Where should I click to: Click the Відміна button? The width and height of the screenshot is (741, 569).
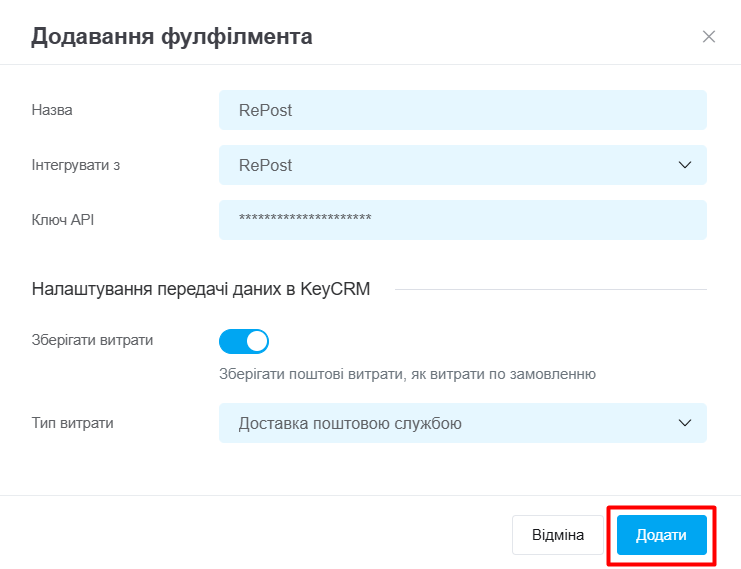pos(558,535)
